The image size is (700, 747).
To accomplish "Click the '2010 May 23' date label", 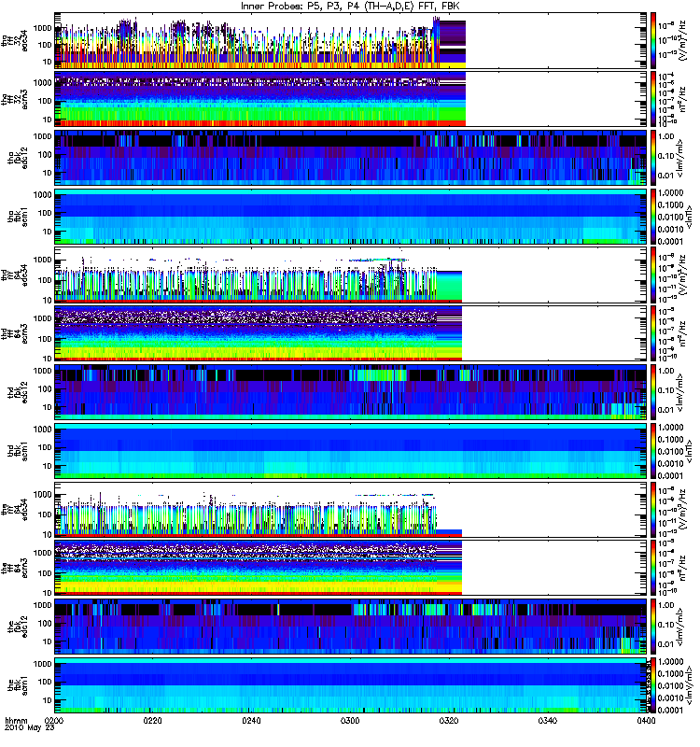I will [x=30, y=728].
